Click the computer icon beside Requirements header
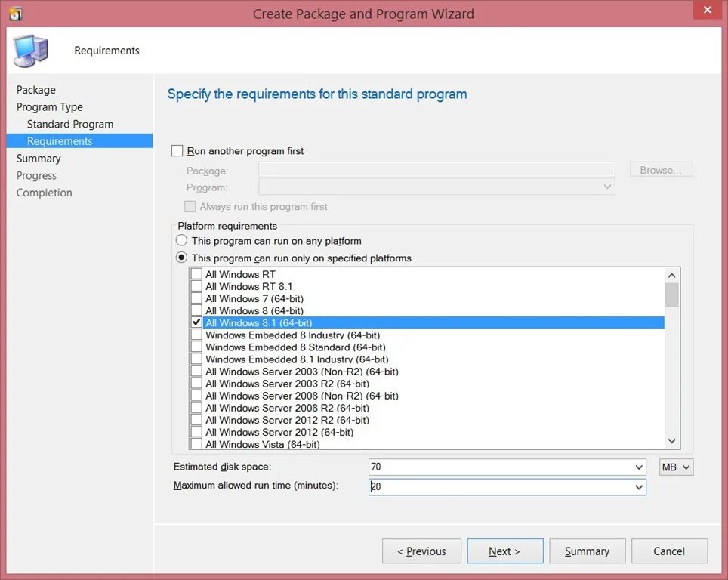The width and height of the screenshot is (728, 580). tap(31, 51)
